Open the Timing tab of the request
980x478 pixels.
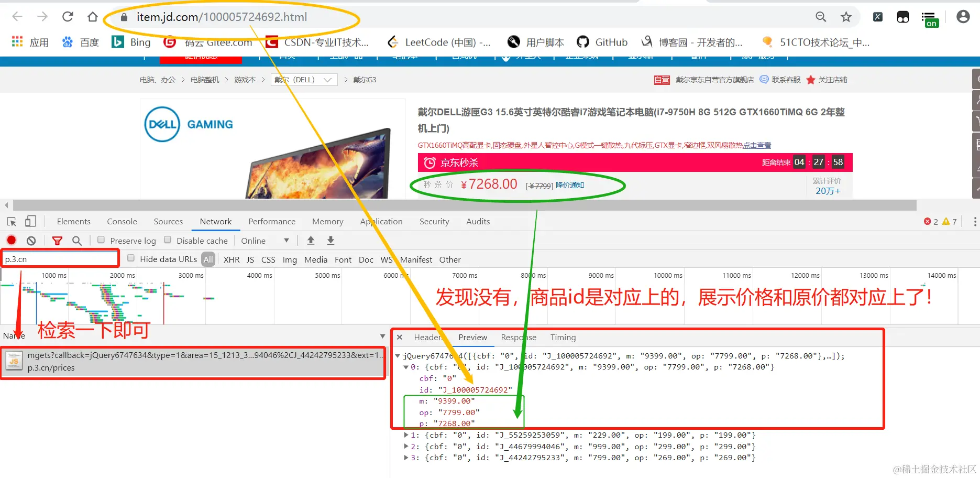tap(563, 338)
